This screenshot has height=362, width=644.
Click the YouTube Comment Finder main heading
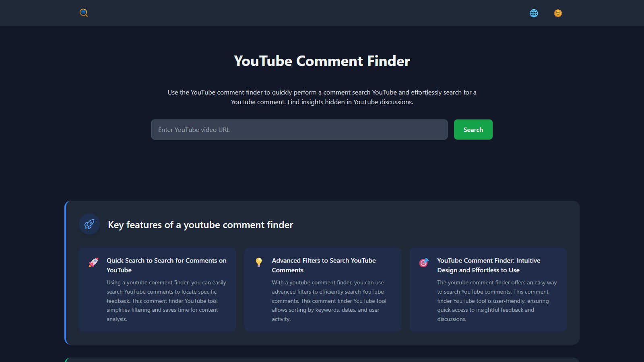[x=322, y=61]
